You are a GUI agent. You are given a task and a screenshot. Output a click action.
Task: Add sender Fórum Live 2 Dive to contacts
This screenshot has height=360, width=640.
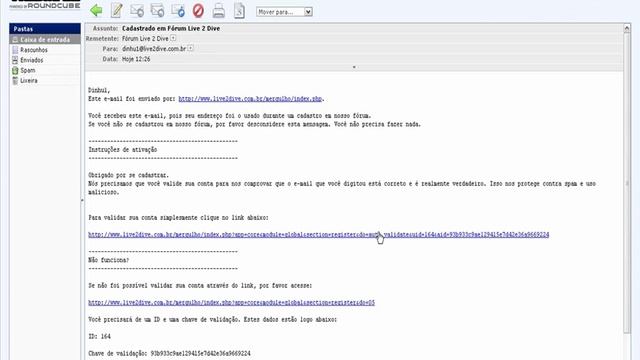173,38
